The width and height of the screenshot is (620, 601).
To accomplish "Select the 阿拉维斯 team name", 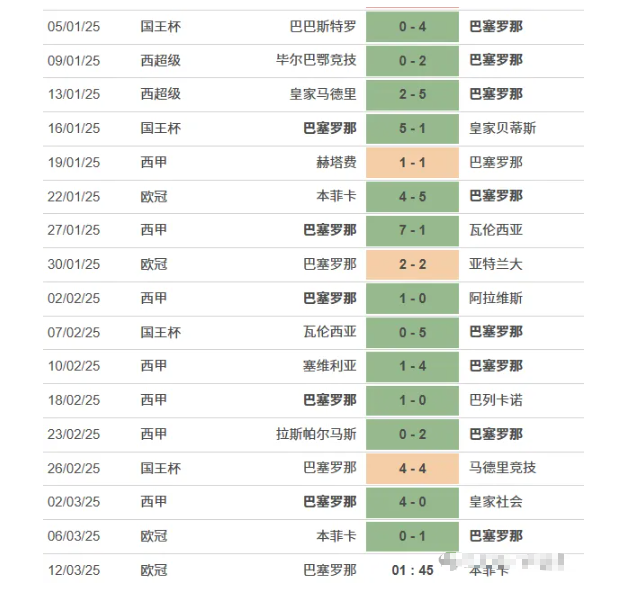I will (x=496, y=298).
